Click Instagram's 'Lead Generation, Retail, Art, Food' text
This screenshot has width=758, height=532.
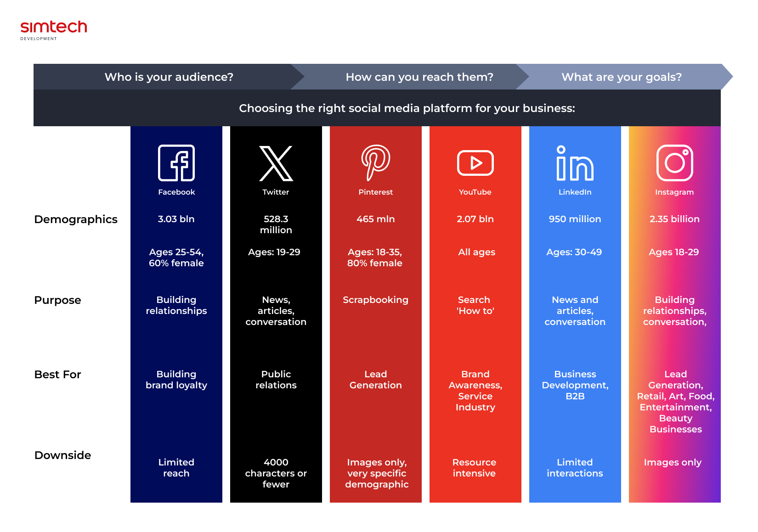tap(676, 402)
